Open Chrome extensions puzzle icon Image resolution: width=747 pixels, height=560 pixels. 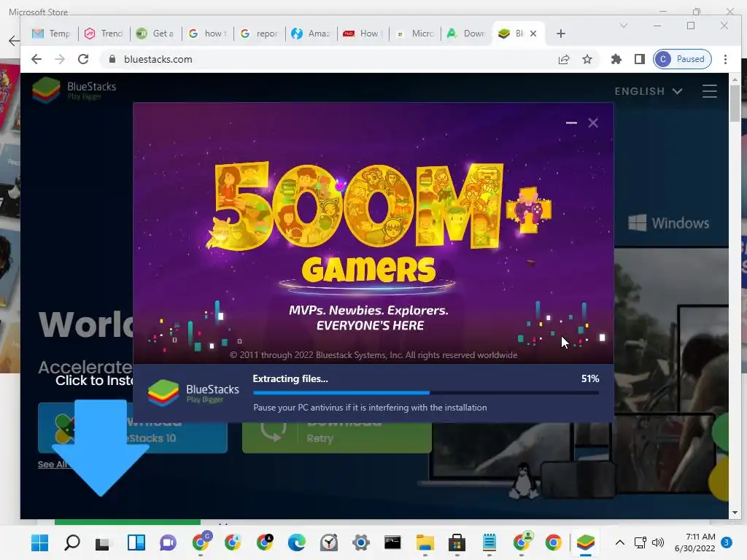coord(616,59)
